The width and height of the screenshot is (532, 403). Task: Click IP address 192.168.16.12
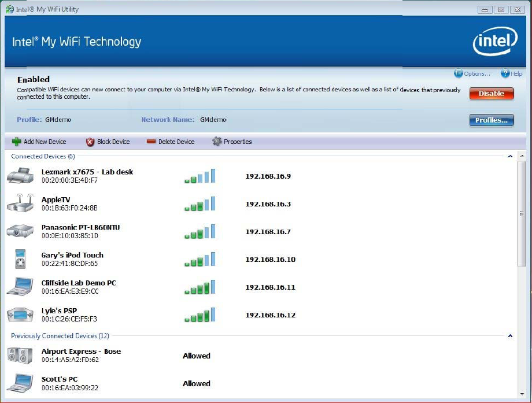271,316
